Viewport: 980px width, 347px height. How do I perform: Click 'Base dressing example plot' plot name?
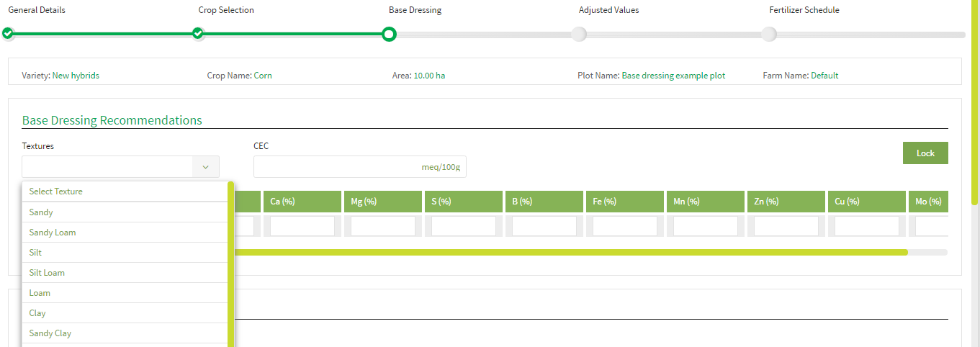coord(674,76)
